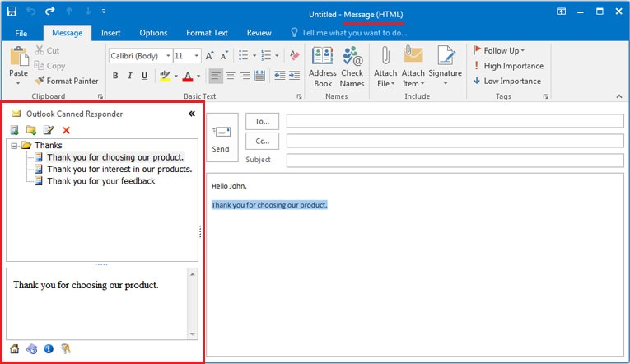Collapse the Outlook Canned Responder pane

point(192,114)
